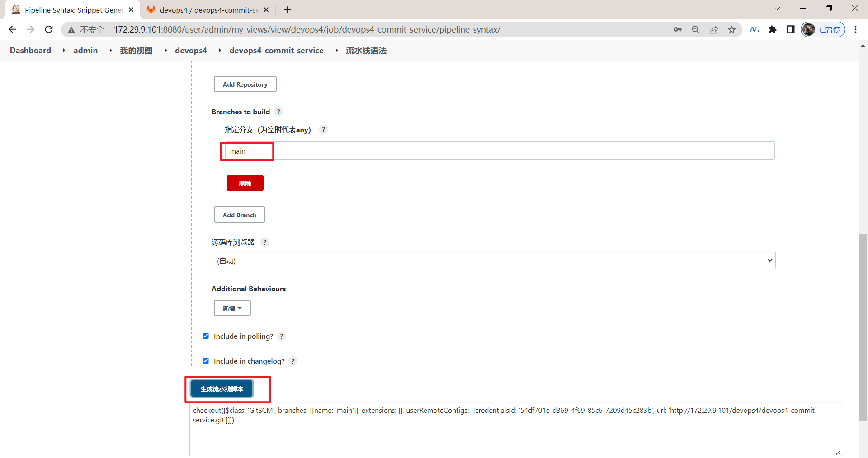The height and width of the screenshot is (458, 868).
Task: Open help for 指定分支 field
Action: [323, 130]
